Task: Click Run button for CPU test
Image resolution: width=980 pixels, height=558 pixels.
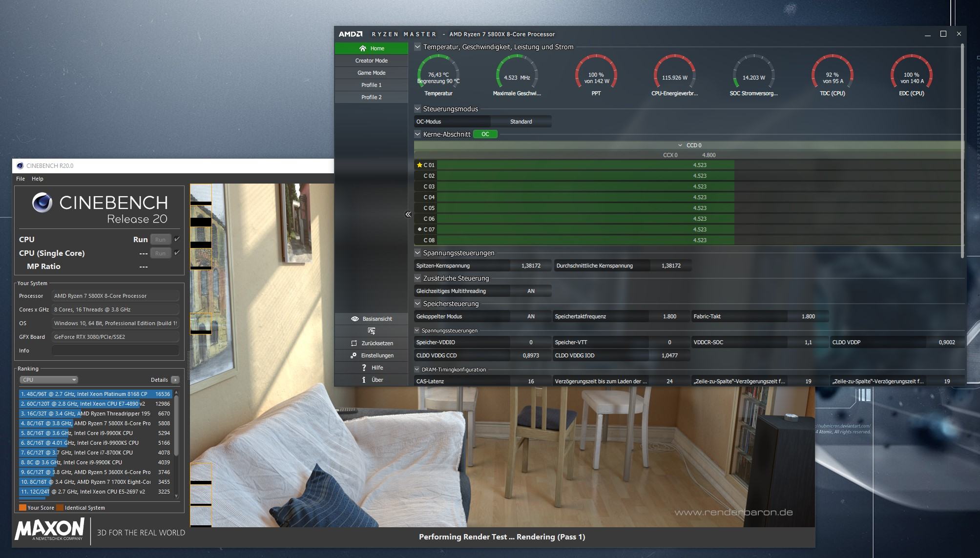Action: 160,240
